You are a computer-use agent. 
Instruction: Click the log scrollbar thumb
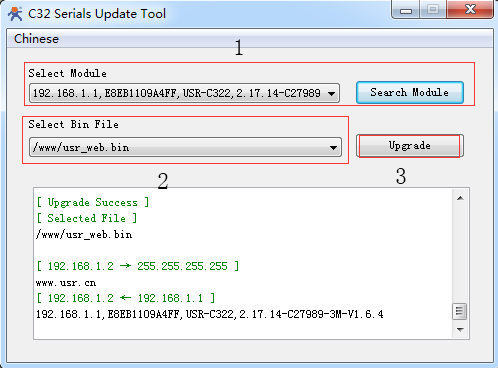459,312
